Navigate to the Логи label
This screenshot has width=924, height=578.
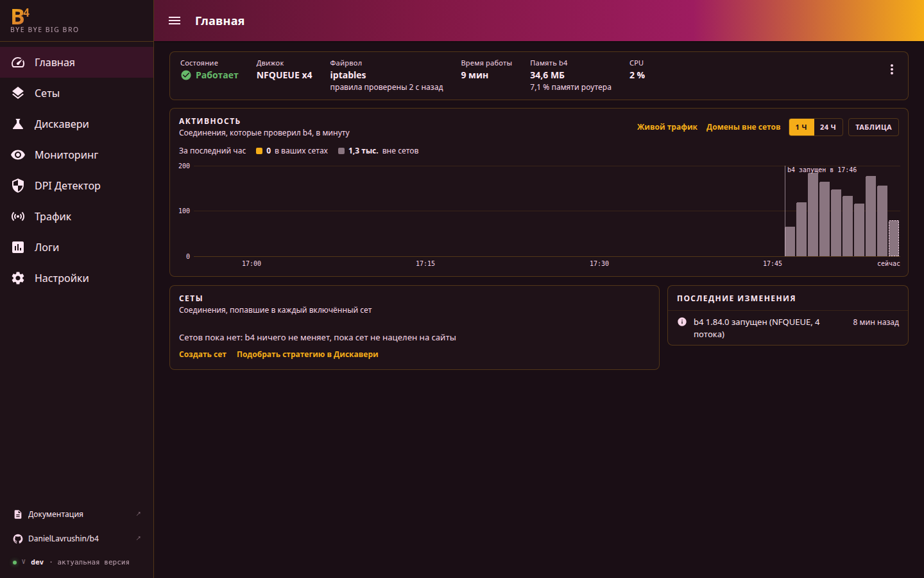tap(47, 247)
